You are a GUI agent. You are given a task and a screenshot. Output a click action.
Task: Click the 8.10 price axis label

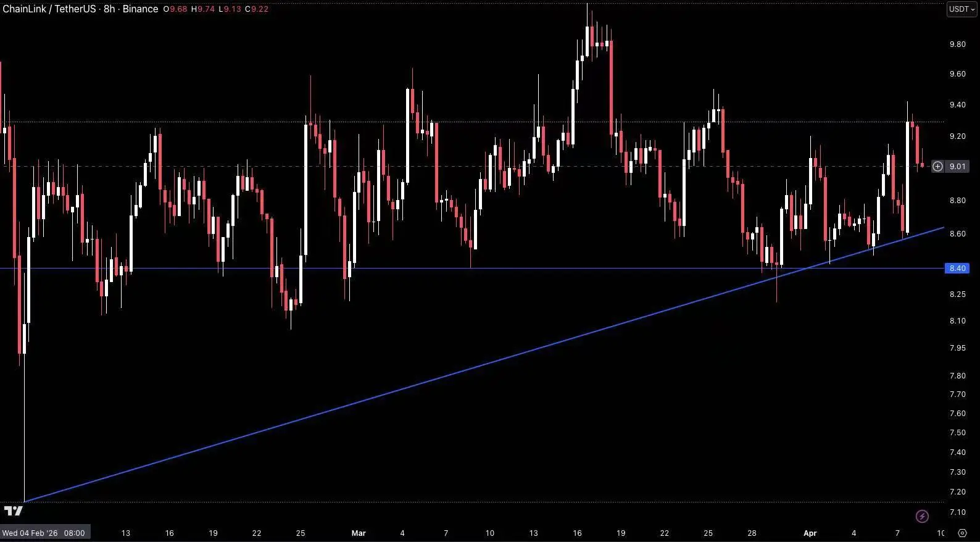click(x=957, y=321)
